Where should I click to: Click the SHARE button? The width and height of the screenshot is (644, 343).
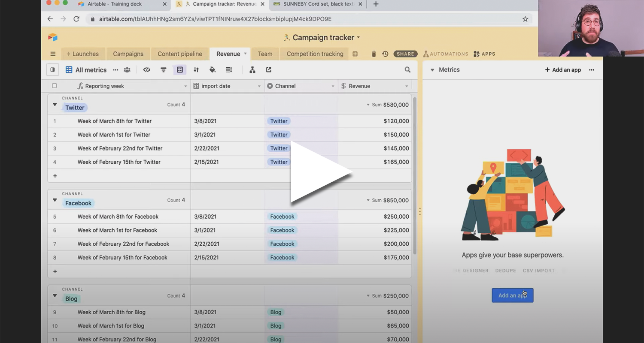pos(405,54)
